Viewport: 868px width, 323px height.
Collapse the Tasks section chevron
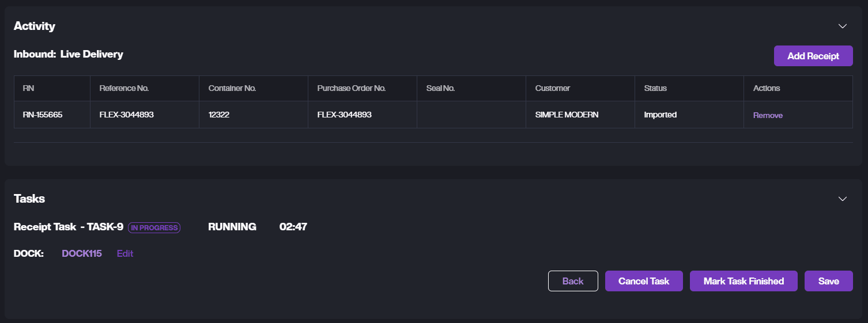(x=842, y=199)
